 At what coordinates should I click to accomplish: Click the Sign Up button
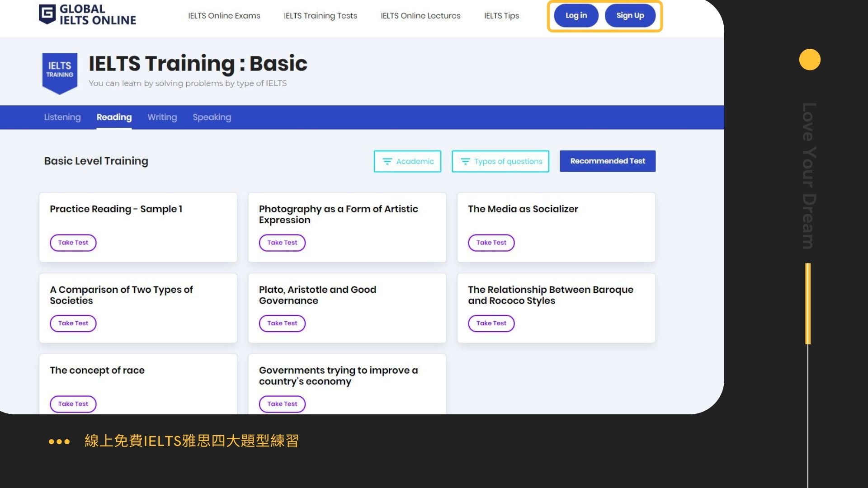630,15
